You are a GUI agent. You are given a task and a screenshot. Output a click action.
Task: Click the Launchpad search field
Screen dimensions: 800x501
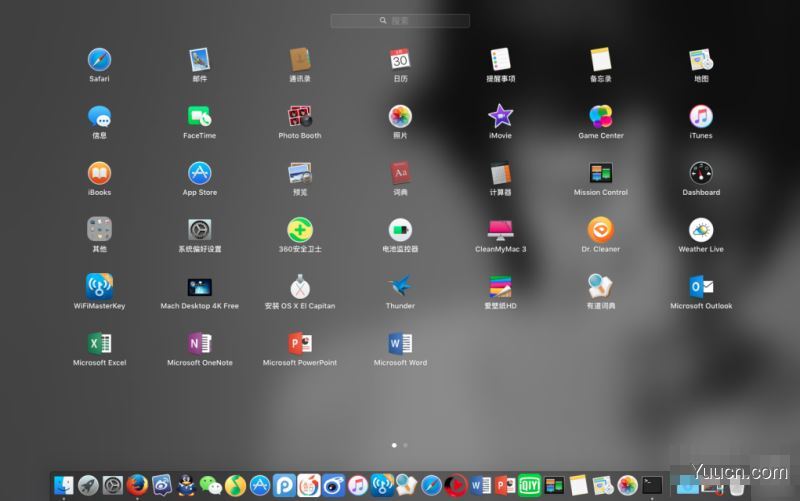pos(400,21)
